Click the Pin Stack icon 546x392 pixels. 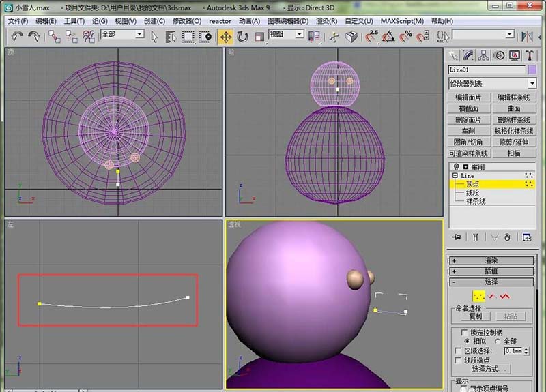tap(456, 237)
